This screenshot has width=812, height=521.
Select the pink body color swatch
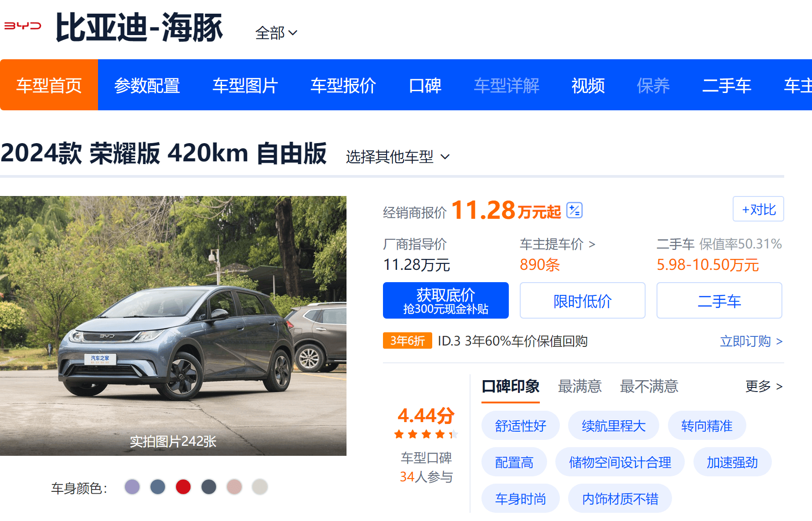[234, 487]
